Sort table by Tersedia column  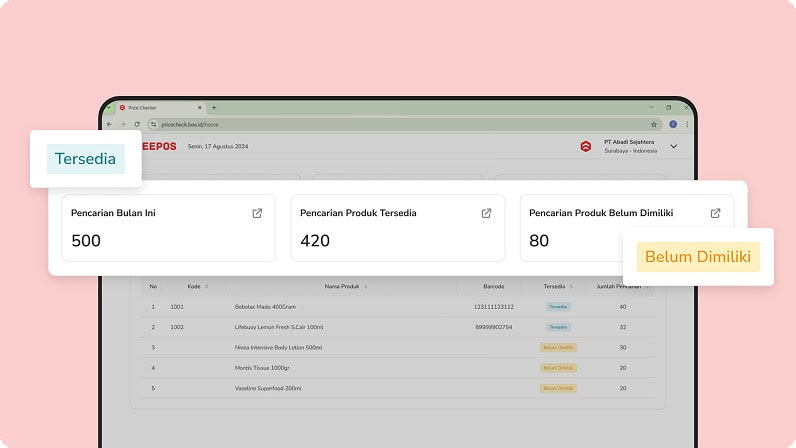coord(571,286)
